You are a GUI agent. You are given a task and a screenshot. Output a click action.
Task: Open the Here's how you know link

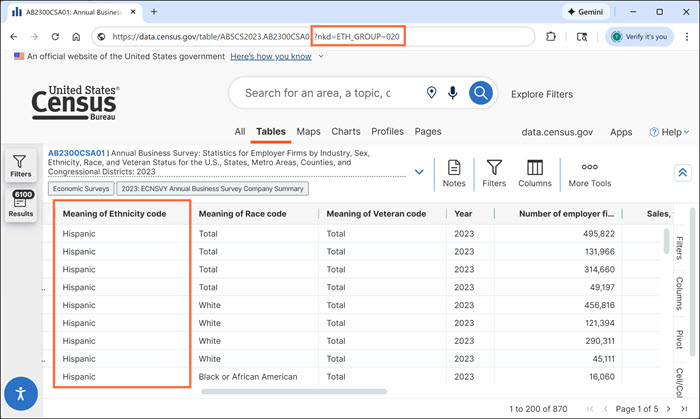pyautogui.click(x=271, y=56)
